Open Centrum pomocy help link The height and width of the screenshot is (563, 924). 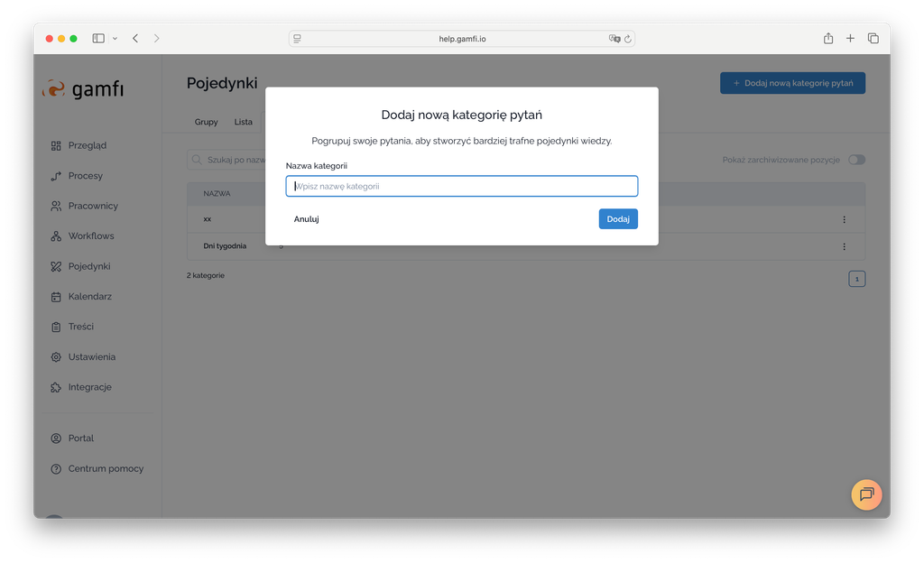(106, 468)
